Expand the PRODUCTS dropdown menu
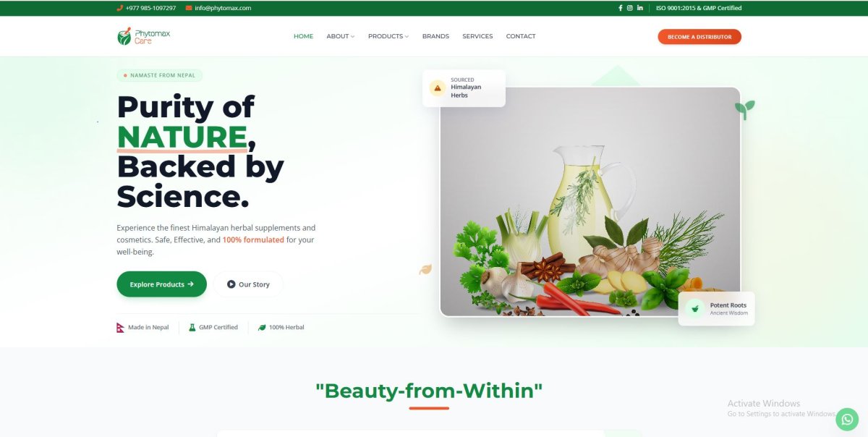 click(x=388, y=36)
